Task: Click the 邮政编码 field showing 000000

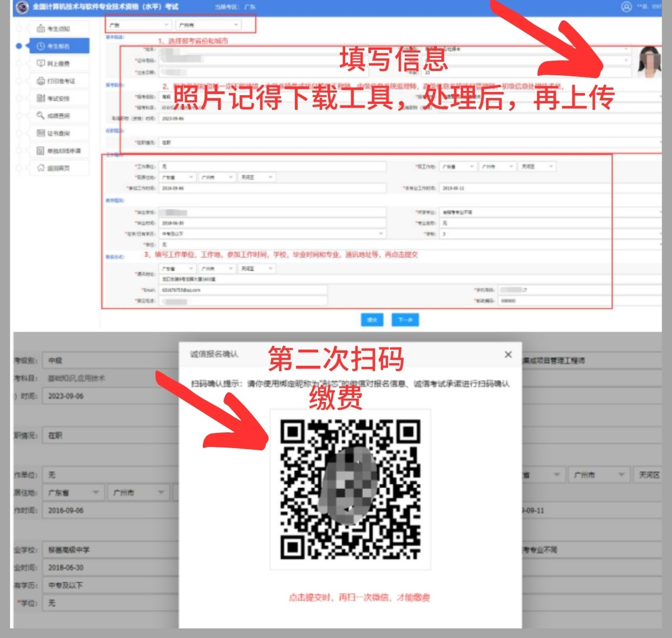Action: tap(580, 300)
